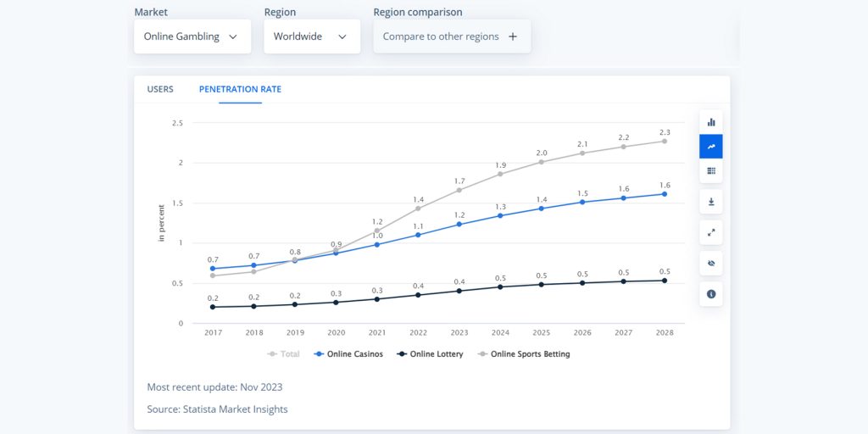Image resolution: width=868 pixels, height=434 pixels.
Task: Toggle Online Casinos series in legend
Action: pyautogui.click(x=348, y=354)
